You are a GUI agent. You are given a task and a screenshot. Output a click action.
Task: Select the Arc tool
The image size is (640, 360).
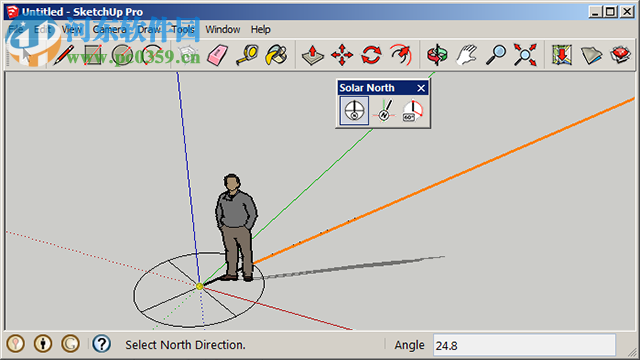coord(152,55)
